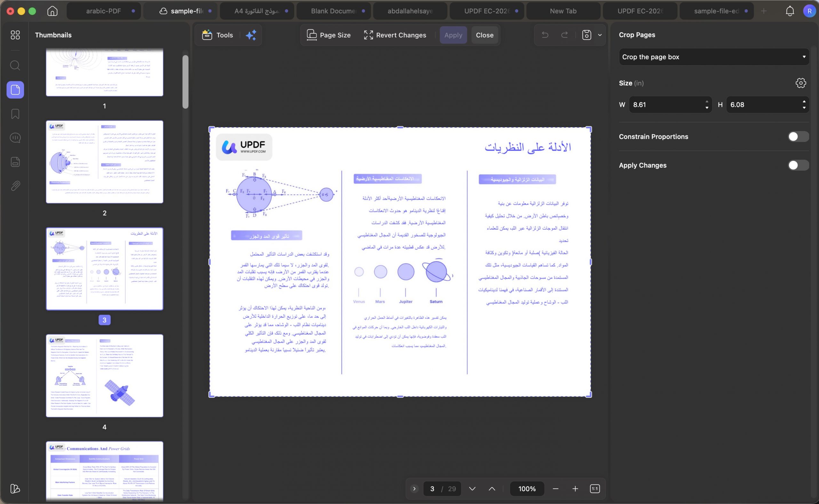Click the UPDF AI sparkle icon
Screen dimensions: 819x504
pyautogui.click(x=251, y=35)
